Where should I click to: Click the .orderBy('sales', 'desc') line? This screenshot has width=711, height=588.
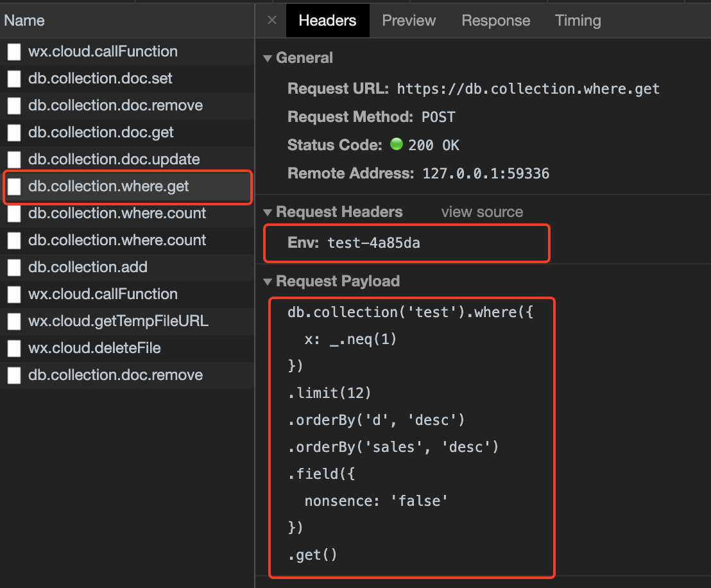(x=393, y=447)
